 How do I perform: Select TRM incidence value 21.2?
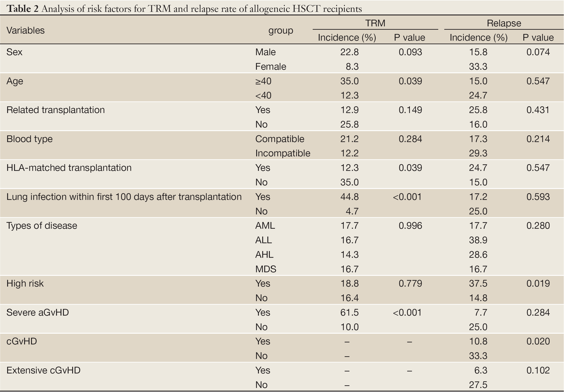[x=349, y=139]
